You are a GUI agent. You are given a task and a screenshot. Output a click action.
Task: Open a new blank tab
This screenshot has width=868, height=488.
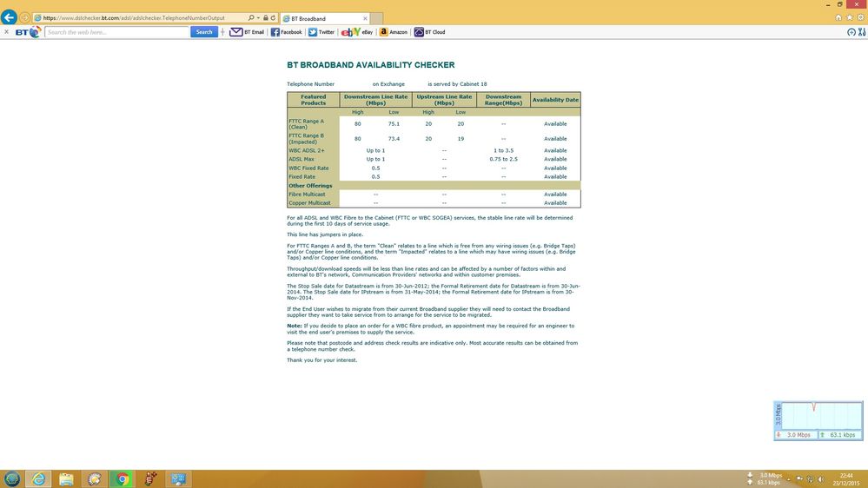(x=376, y=18)
